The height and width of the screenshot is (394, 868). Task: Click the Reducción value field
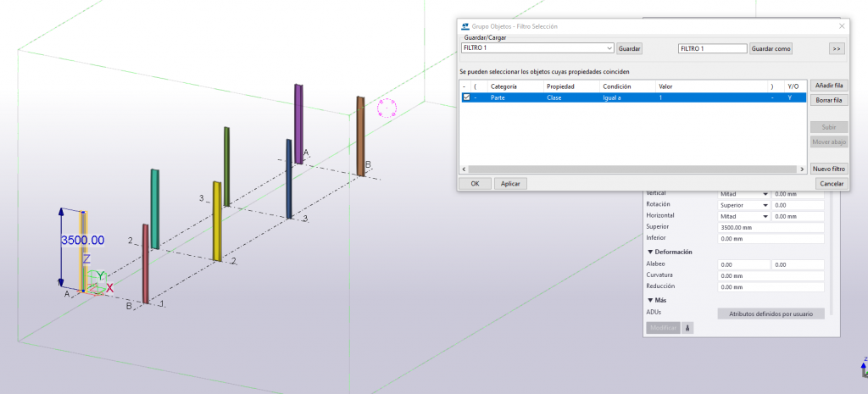click(771, 287)
